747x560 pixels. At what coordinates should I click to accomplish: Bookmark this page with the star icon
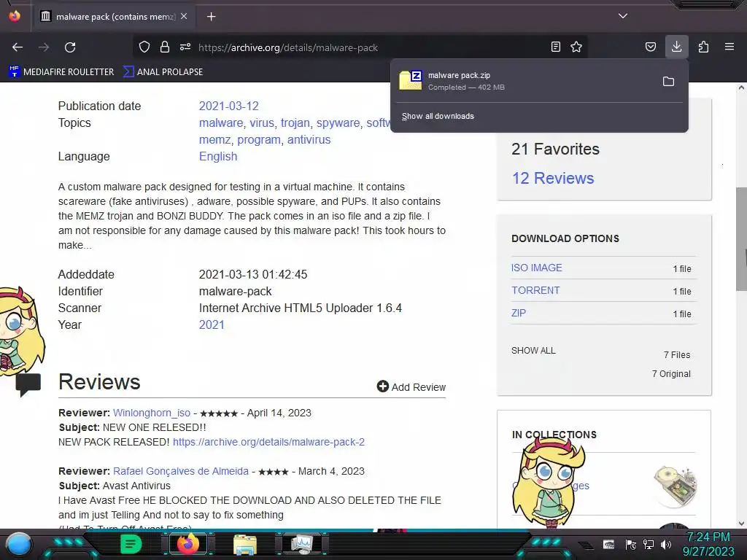[576, 47]
